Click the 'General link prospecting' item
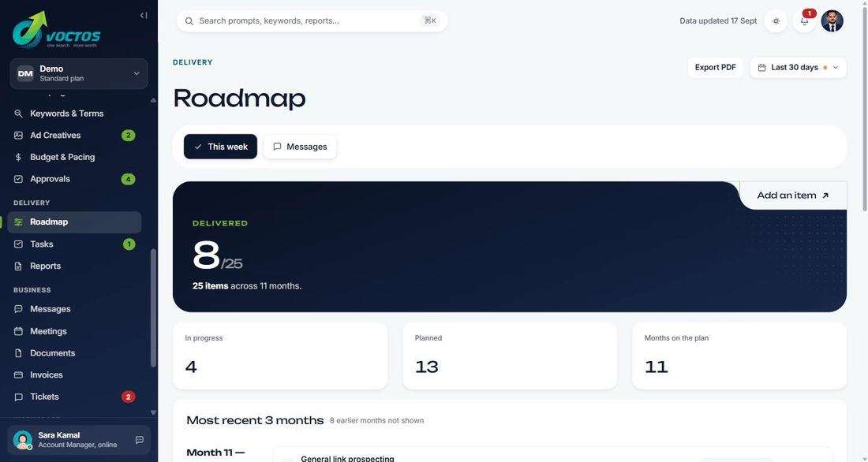 348,459
